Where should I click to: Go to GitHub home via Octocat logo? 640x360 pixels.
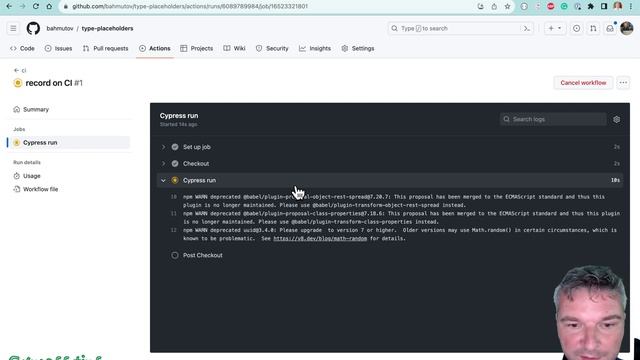33,28
